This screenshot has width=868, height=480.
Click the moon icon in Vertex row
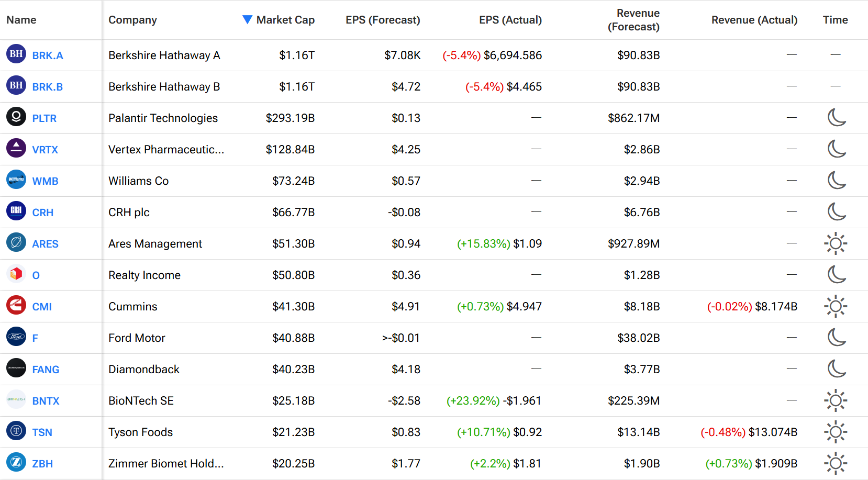pos(836,149)
